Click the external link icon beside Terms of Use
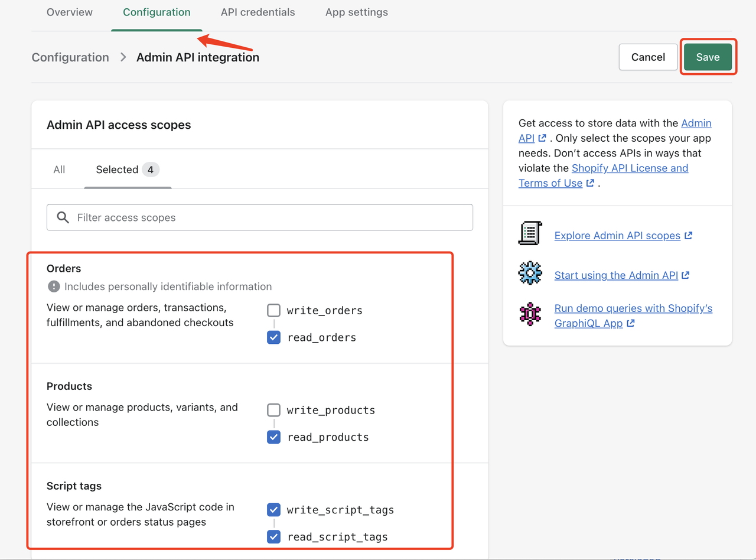Image resolution: width=756 pixels, height=560 pixels. 589,183
